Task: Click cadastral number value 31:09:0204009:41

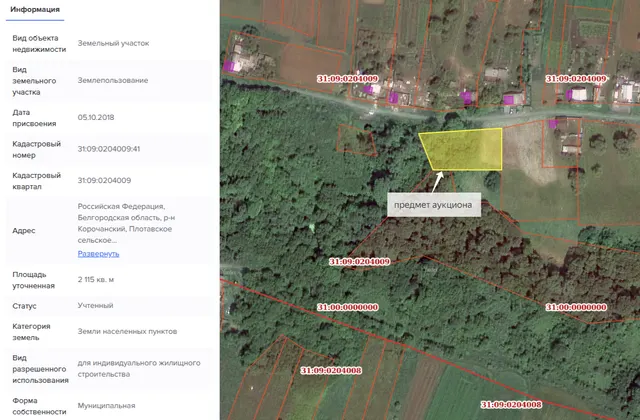Action: (x=109, y=149)
